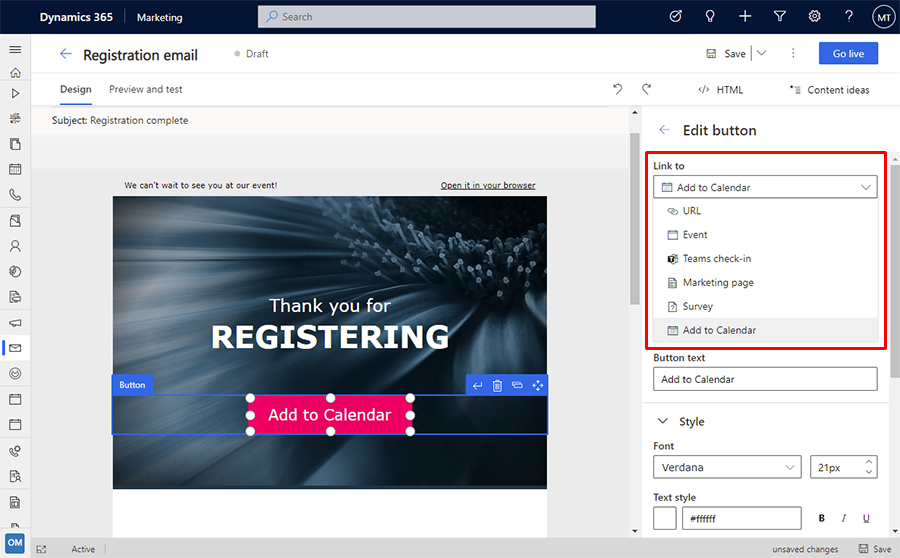Click the #ffffff color hex field
Viewport: 900px width, 558px height.
point(742,518)
